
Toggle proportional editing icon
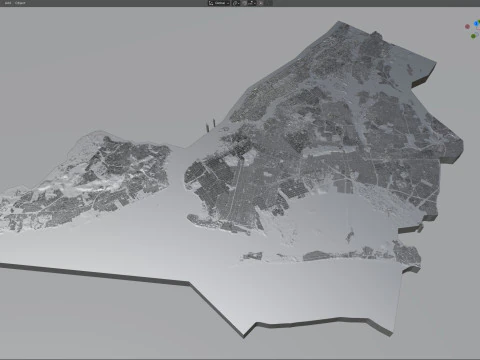click(x=261, y=3)
